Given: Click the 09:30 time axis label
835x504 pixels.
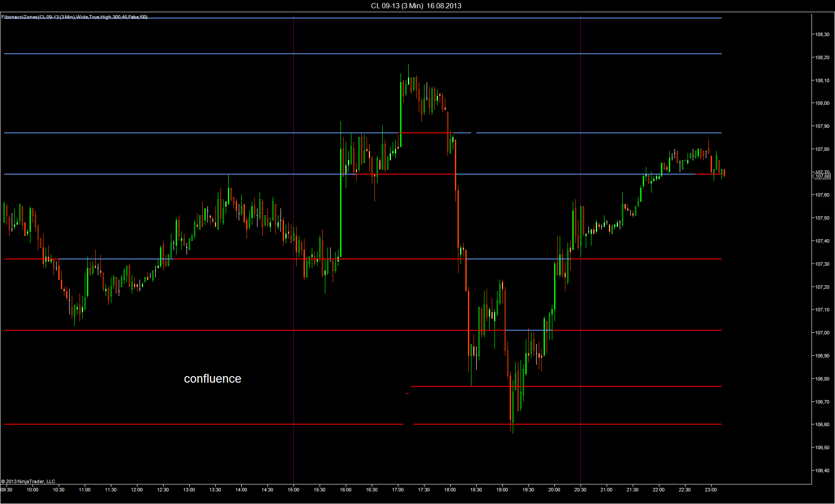Looking at the screenshot, I should pyautogui.click(x=7, y=490).
